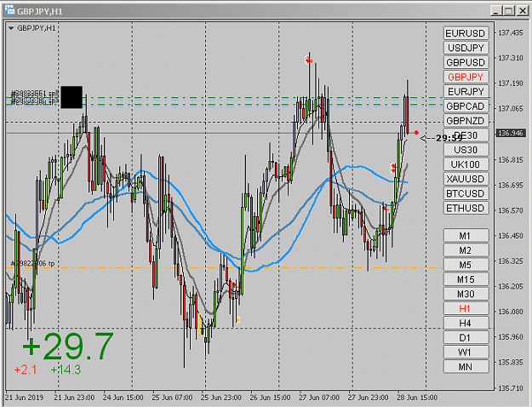
Task: Click the 137.065 price scale label
Action: [510, 108]
